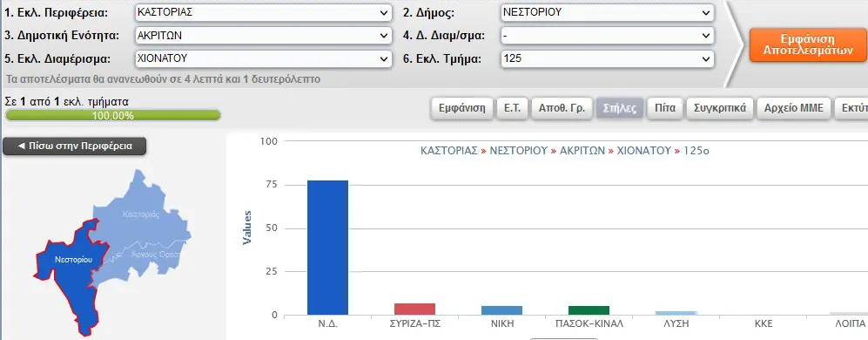Screen dimensions: 868x340
Task: Switch to the Αποθ. Γρ. tab
Action: click(562, 108)
